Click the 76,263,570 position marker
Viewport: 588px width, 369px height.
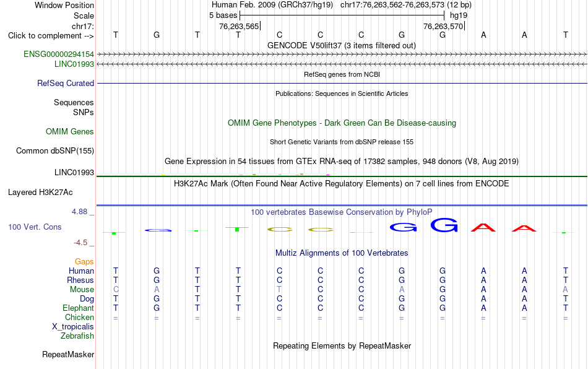coord(444,26)
